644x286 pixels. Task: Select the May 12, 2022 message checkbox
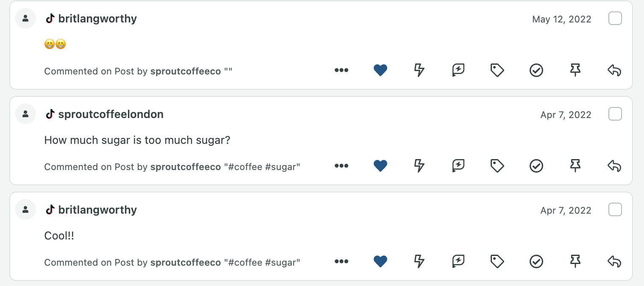coord(615,19)
